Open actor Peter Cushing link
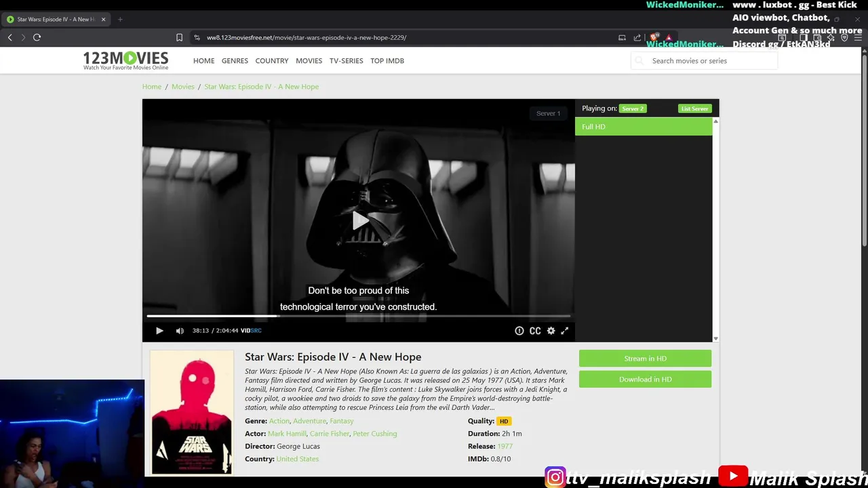The height and width of the screenshot is (488, 868). [375, 434]
